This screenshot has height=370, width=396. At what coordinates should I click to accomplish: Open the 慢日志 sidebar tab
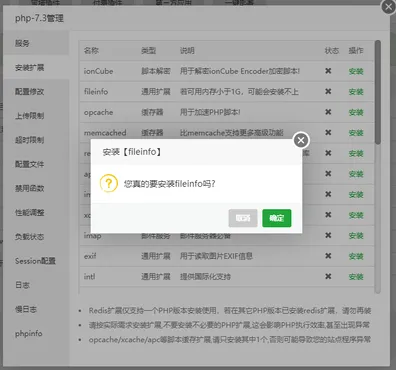[x=36, y=309]
